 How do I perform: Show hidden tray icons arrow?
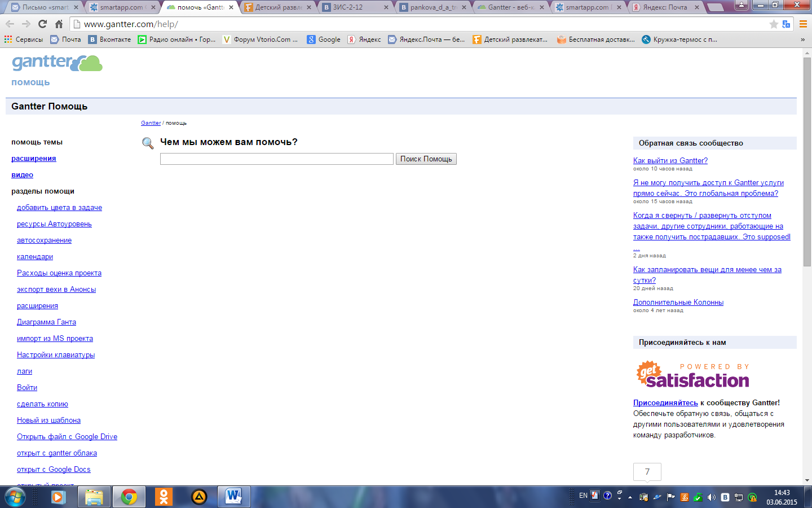click(630, 497)
